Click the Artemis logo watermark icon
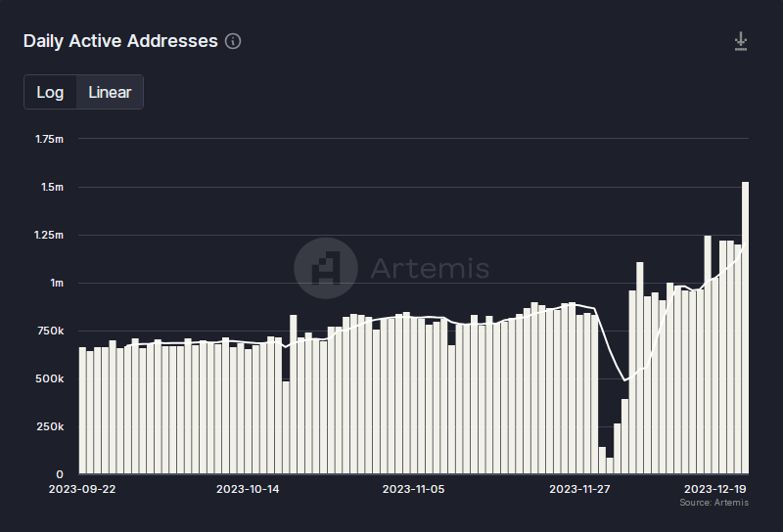 (324, 268)
